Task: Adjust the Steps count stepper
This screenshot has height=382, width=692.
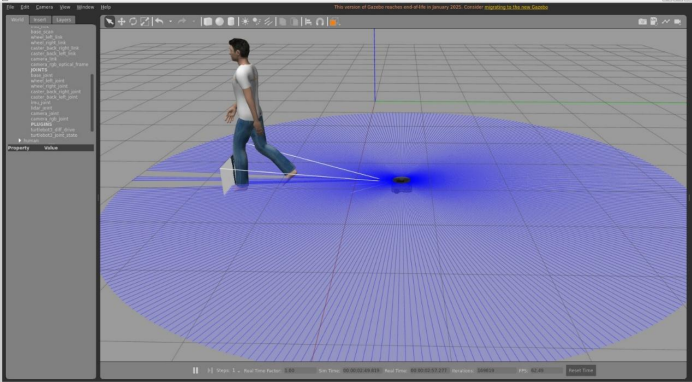Action: [x=236, y=371]
